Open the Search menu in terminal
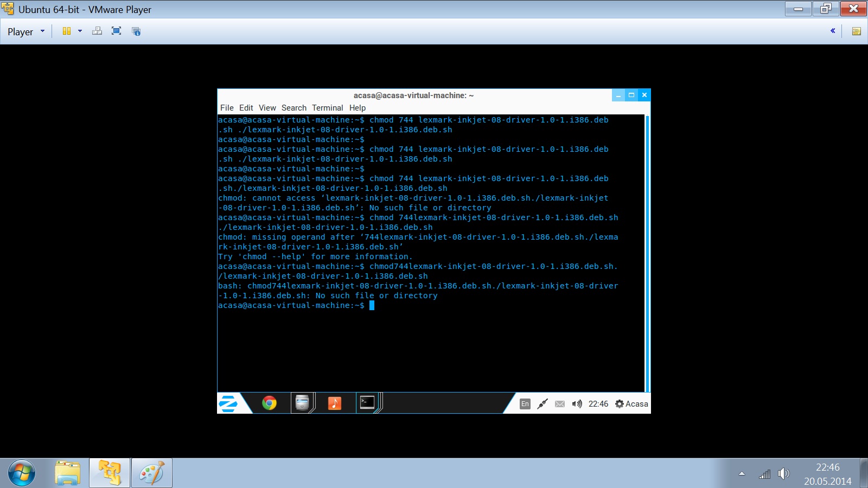 pos(294,108)
